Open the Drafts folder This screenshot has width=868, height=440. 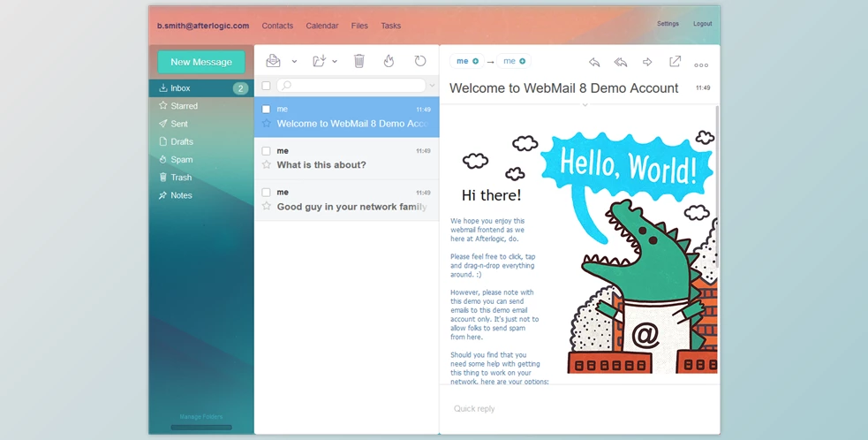201,141
